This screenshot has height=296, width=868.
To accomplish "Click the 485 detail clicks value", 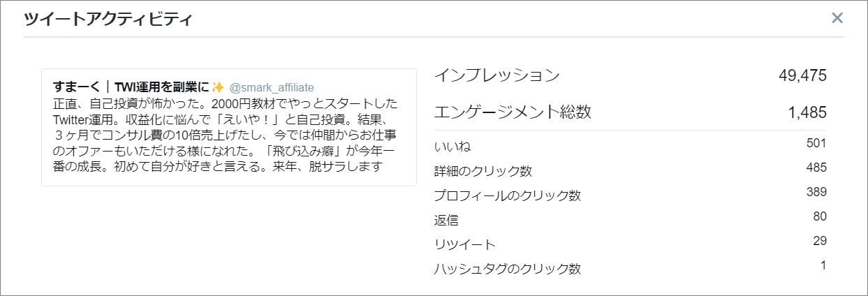I will click(816, 168).
